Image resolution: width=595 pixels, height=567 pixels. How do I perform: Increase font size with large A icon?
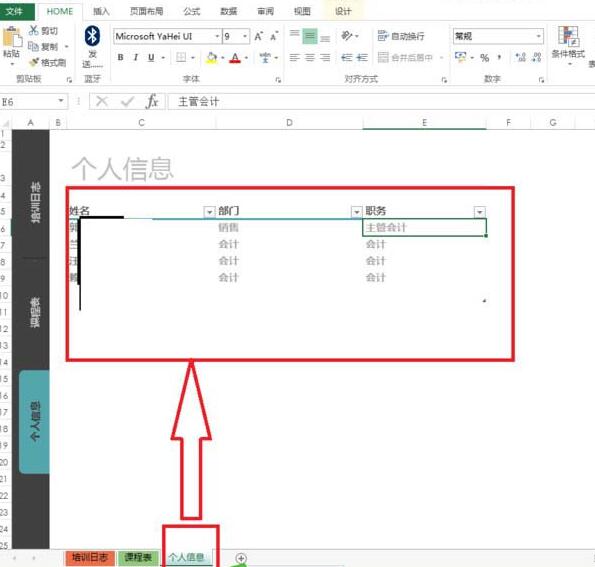coord(258,36)
